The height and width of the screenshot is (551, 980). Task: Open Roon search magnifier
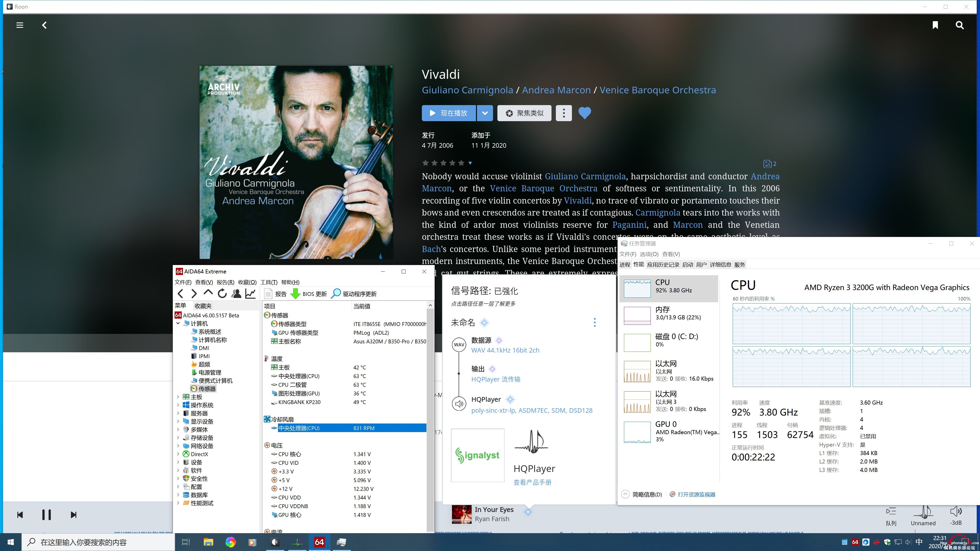960,25
